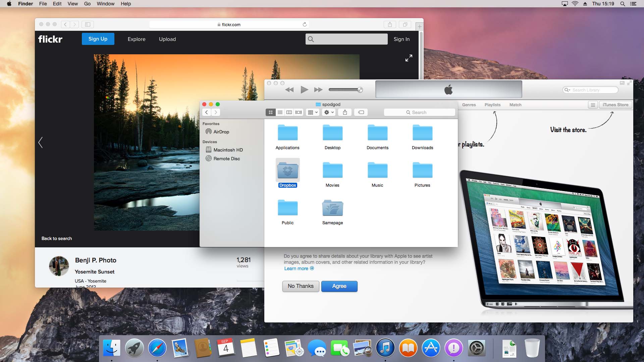Drag the iTunes volume slider

click(361, 90)
